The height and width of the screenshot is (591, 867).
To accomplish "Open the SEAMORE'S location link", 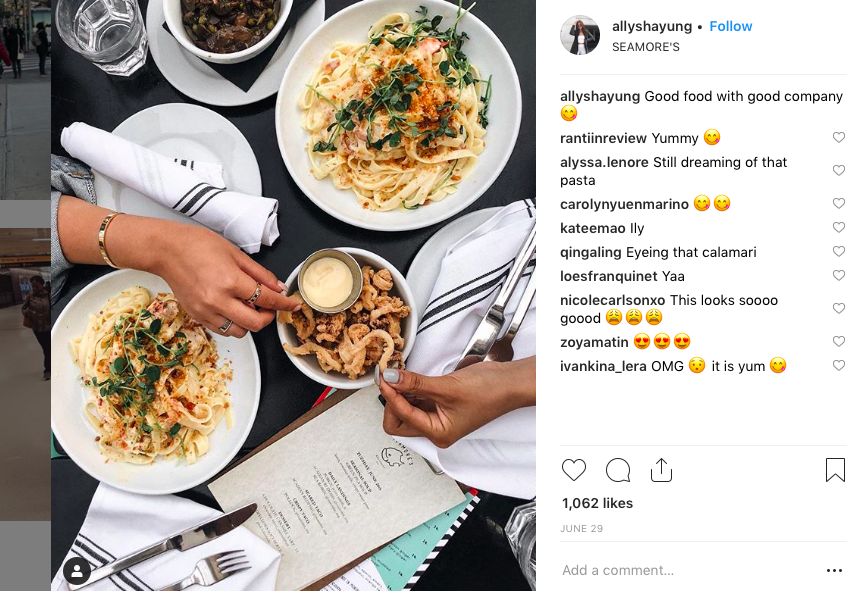I will click(x=645, y=47).
